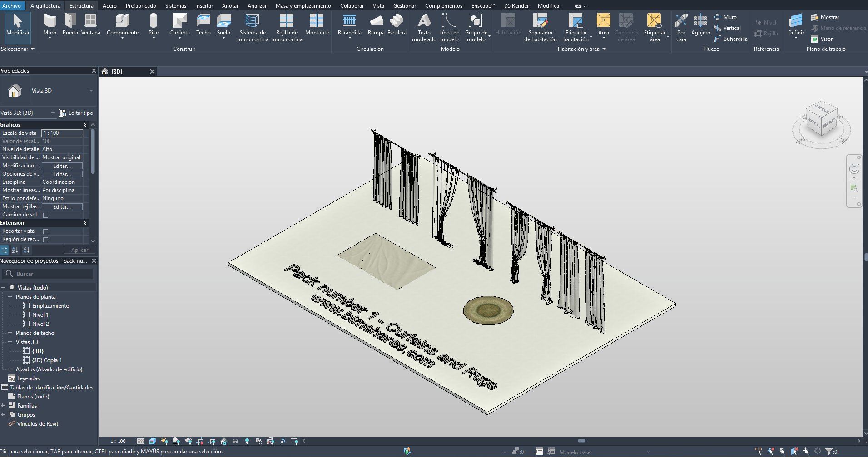Expand Alzados (Alzado de edificio) node

[x=10, y=369]
